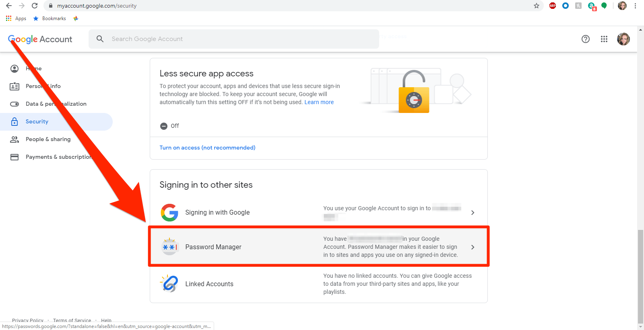Open the Payments & subscriptions section

pyautogui.click(x=59, y=157)
